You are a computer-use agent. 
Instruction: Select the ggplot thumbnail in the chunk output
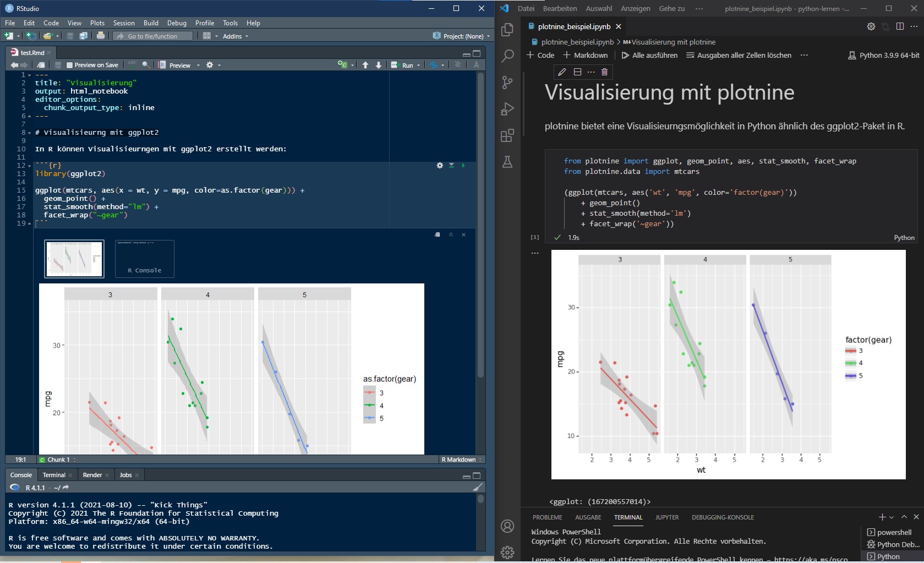74,259
